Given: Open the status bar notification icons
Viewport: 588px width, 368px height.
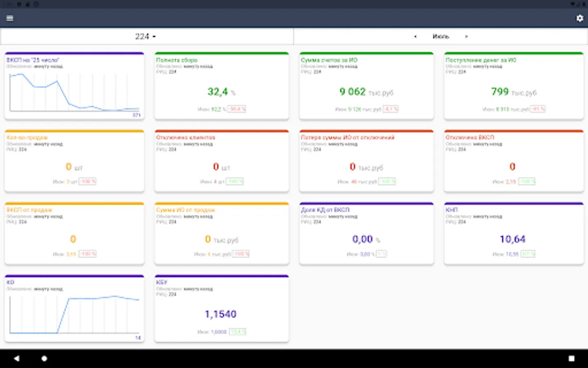Looking at the screenshot, I should coord(22,4).
